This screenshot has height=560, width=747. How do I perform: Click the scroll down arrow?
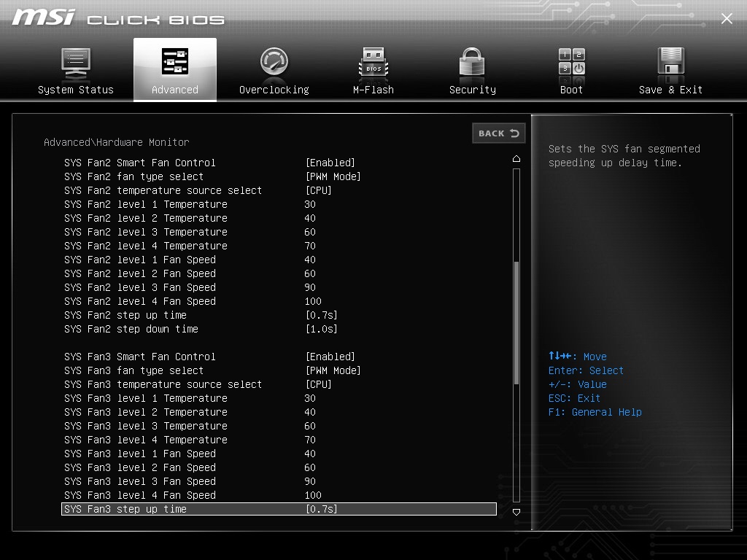coord(516,512)
